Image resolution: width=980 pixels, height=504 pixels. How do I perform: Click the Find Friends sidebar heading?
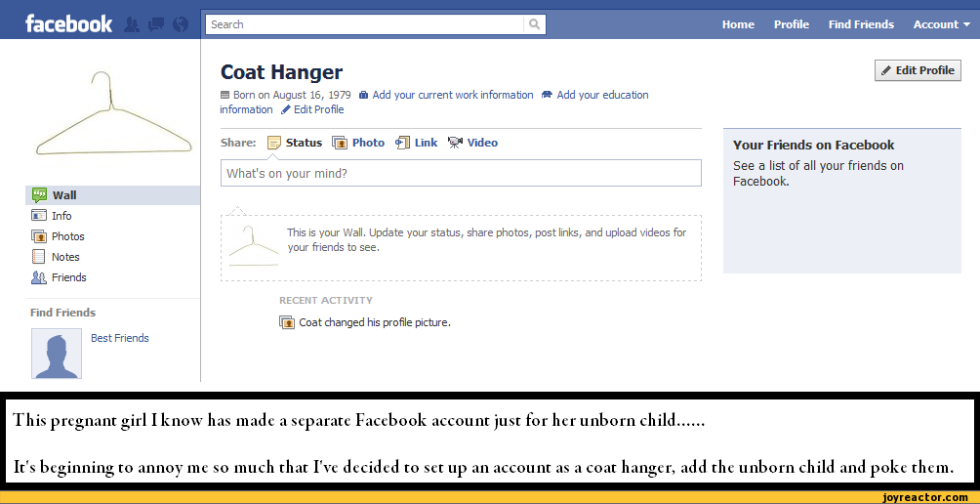(x=63, y=313)
